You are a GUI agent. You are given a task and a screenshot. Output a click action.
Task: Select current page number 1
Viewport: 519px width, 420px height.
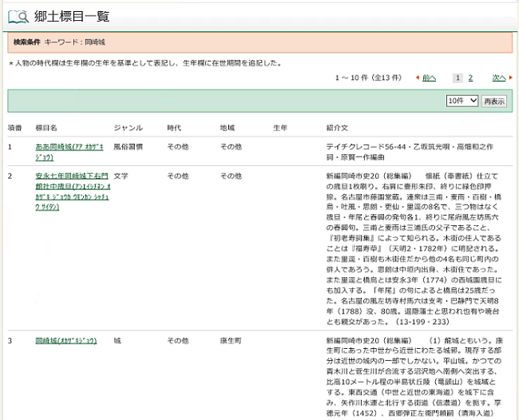457,78
